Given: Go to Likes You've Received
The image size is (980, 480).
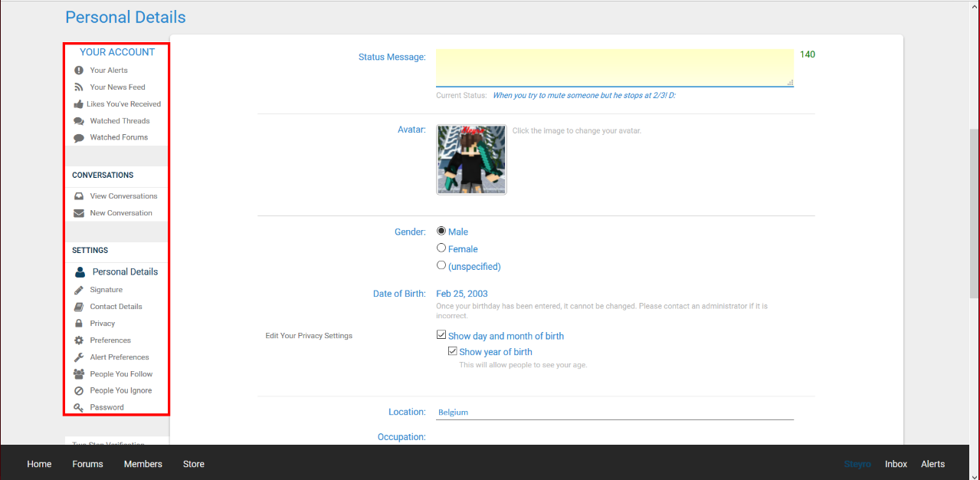Looking at the screenshot, I should pos(123,104).
